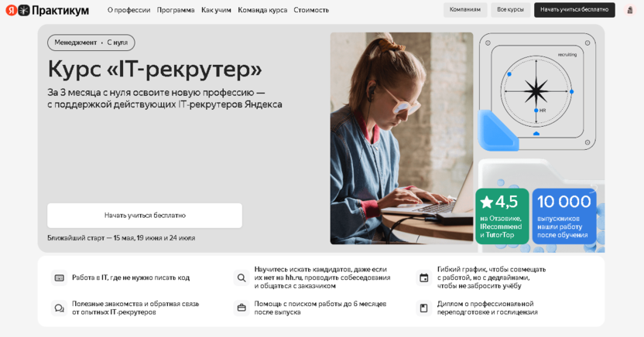Click the text "Помощь с поиском работы до 6 месяцев"
644x337 pixels.
(320, 304)
